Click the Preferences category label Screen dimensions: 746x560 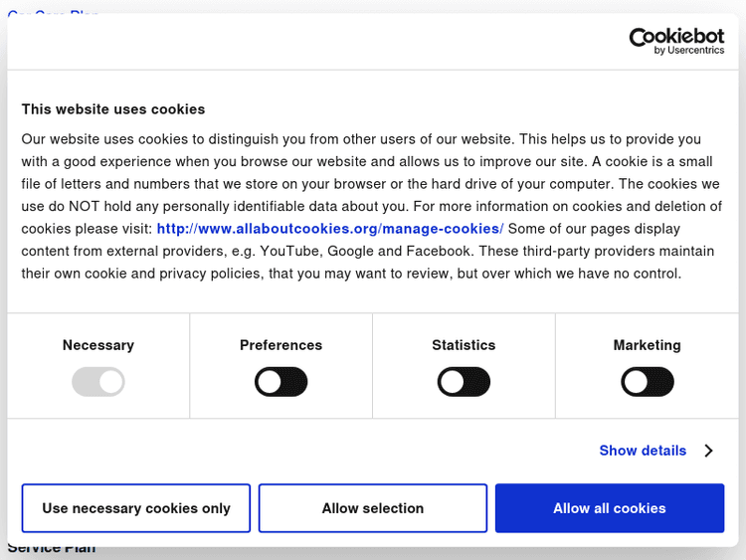[281, 345]
